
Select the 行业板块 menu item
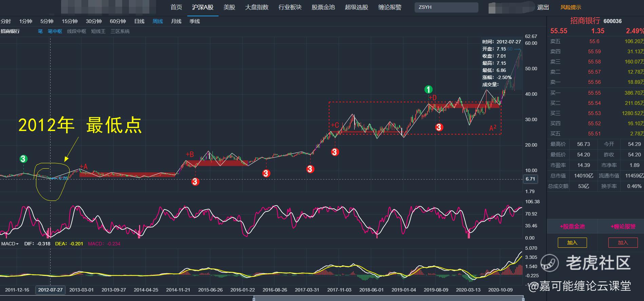pos(290,7)
